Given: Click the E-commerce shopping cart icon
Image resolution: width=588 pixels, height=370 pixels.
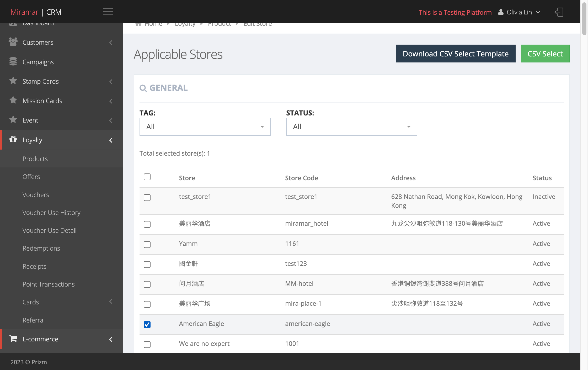Looking at the screenshot, I should [13, 339].
